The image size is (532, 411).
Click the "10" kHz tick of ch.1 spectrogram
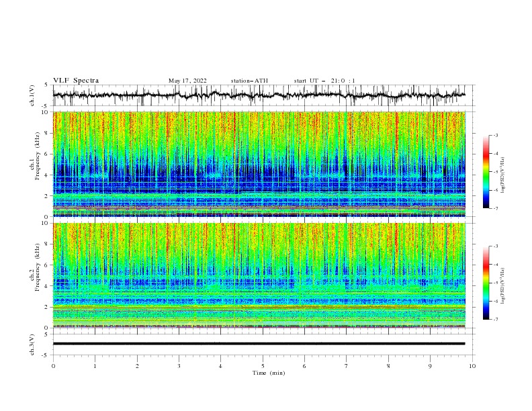point(45,112)
